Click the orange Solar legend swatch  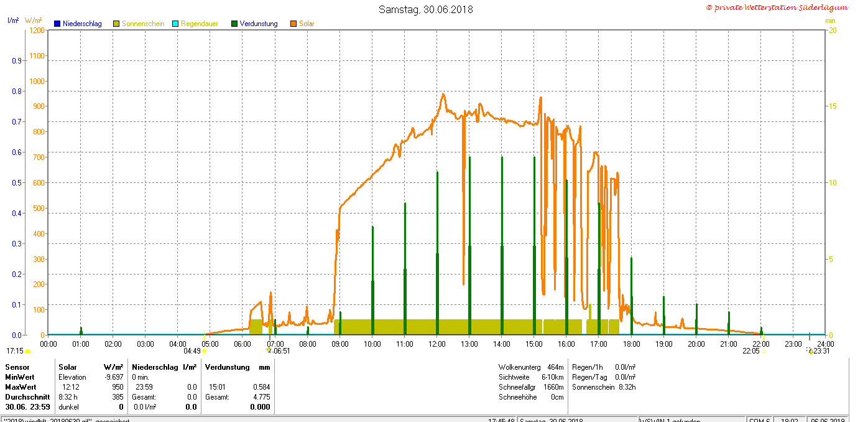293,24
